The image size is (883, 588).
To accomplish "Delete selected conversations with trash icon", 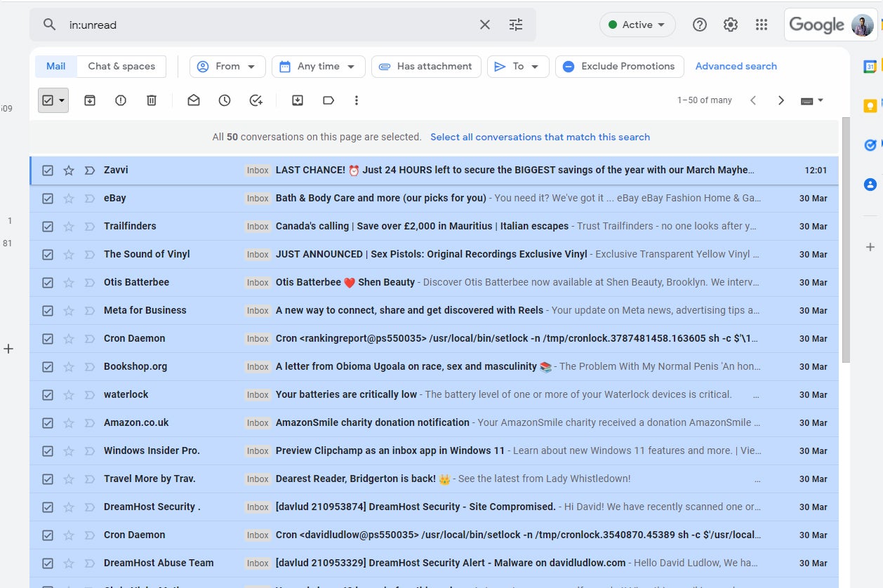I will pyautogui.click(x=152, y=100).
